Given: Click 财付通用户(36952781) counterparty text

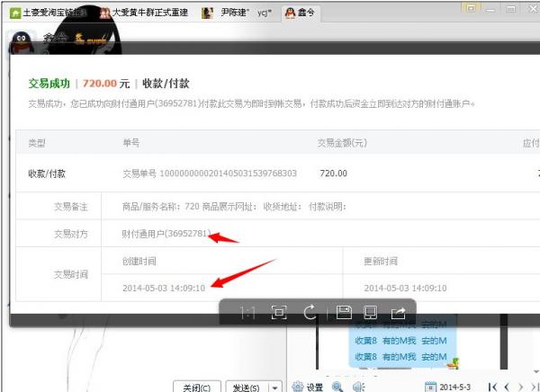Looking at the screenshot, I should (166, 234).
